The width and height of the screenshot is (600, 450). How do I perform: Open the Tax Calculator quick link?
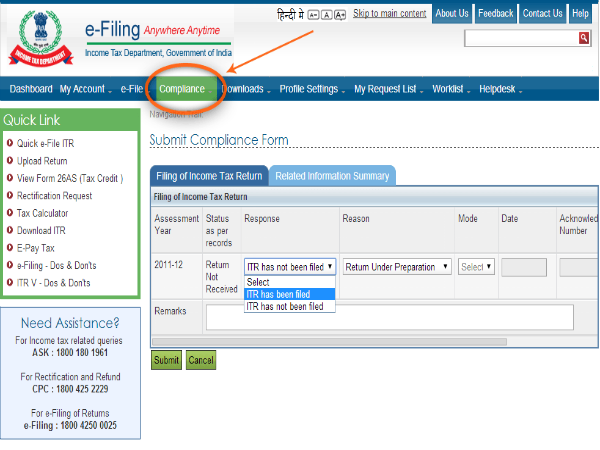(x=43, y=213)
